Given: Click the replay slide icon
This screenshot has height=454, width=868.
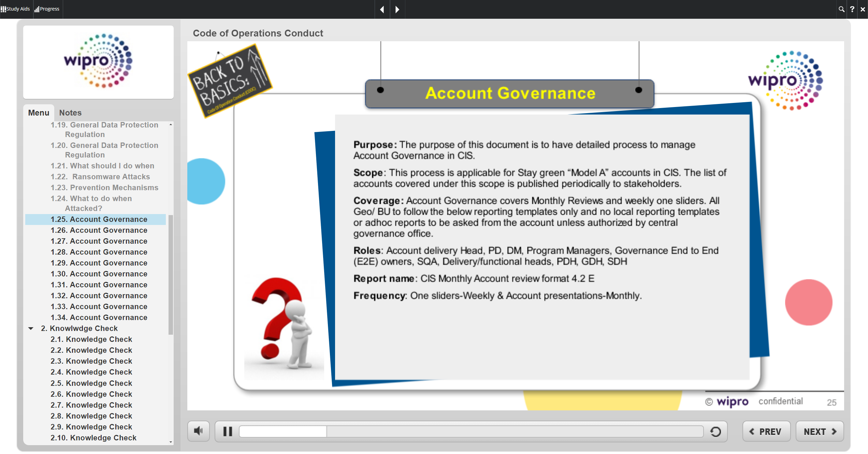Looking at the screenshot, I should tap(715, 432).
